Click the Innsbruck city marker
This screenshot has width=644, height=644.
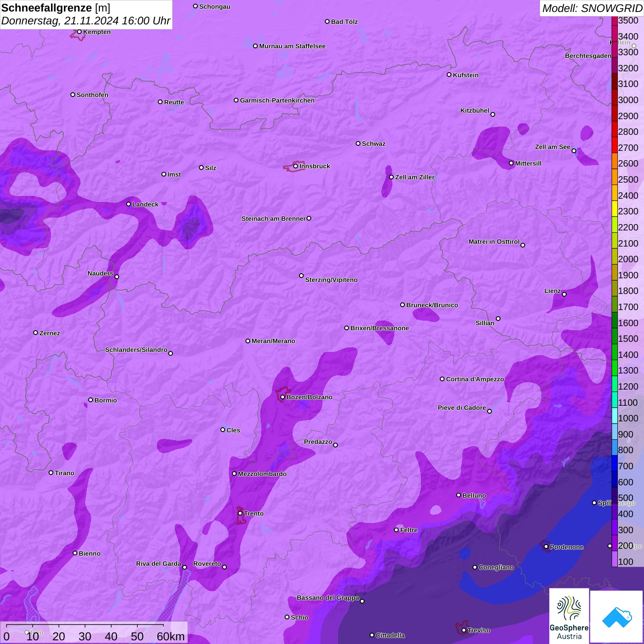point(295,166)
